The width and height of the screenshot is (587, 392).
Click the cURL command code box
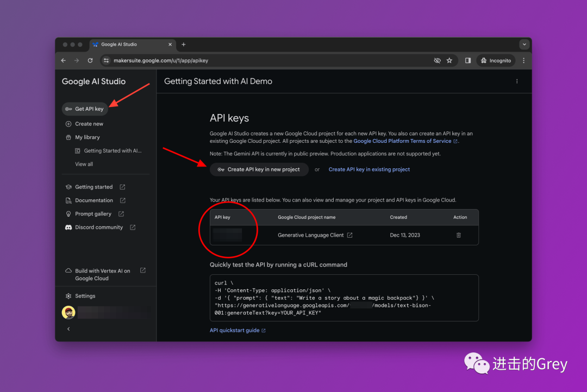344,298
